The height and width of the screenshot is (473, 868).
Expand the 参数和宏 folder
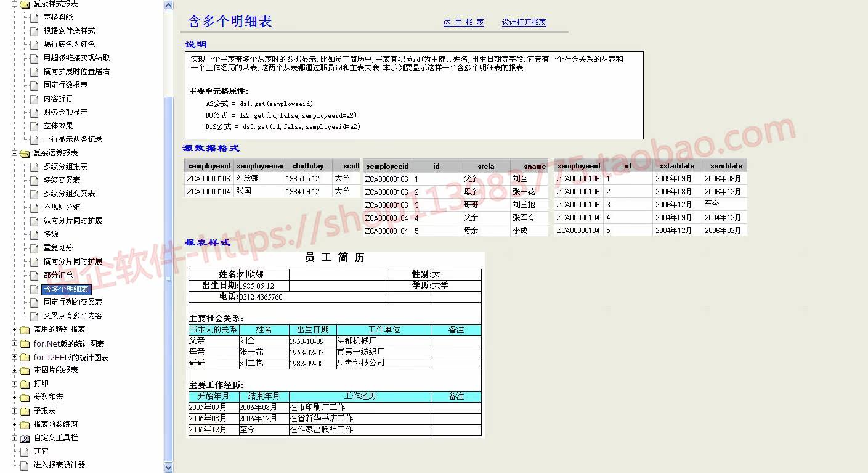pos(14,397)
